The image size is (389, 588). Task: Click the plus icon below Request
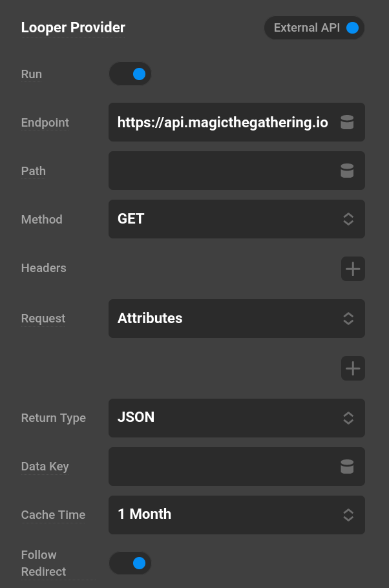353,368
